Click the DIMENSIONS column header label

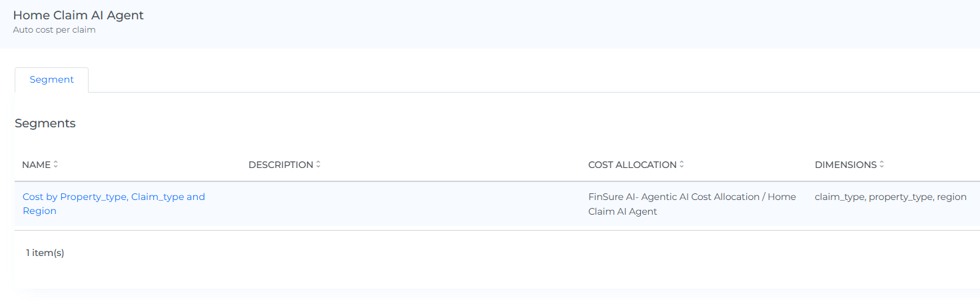click(845, 165)
